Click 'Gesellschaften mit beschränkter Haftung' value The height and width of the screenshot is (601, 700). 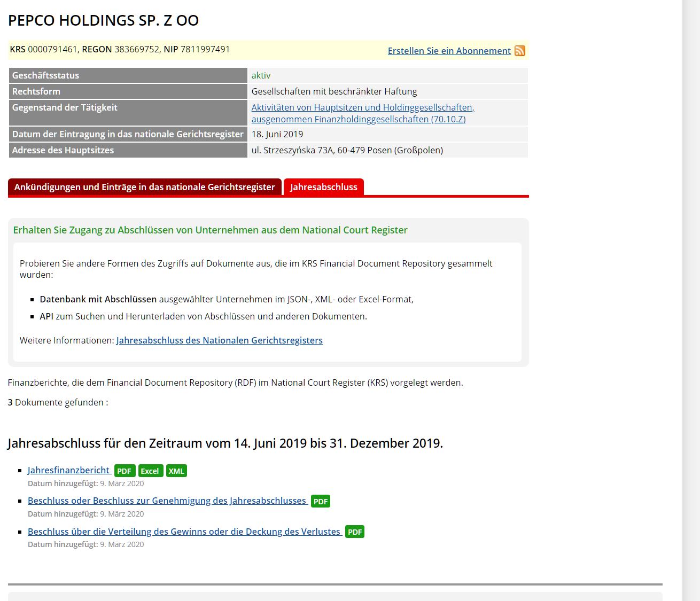335,91
